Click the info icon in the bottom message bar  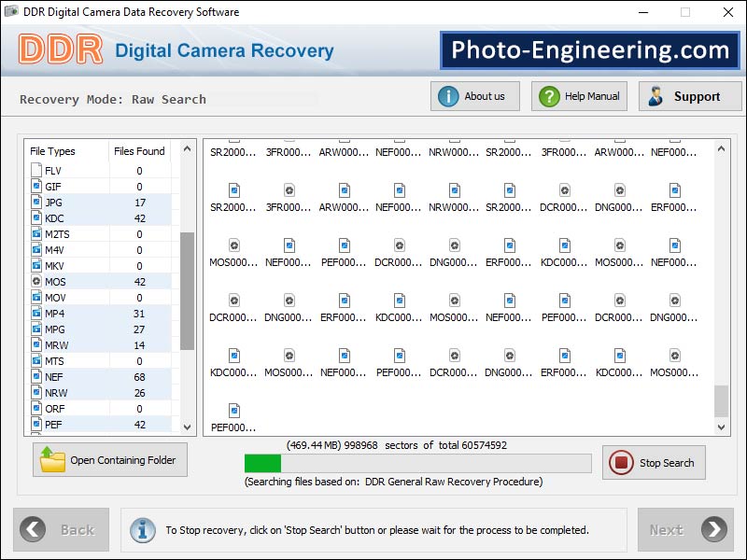(142, 530)
